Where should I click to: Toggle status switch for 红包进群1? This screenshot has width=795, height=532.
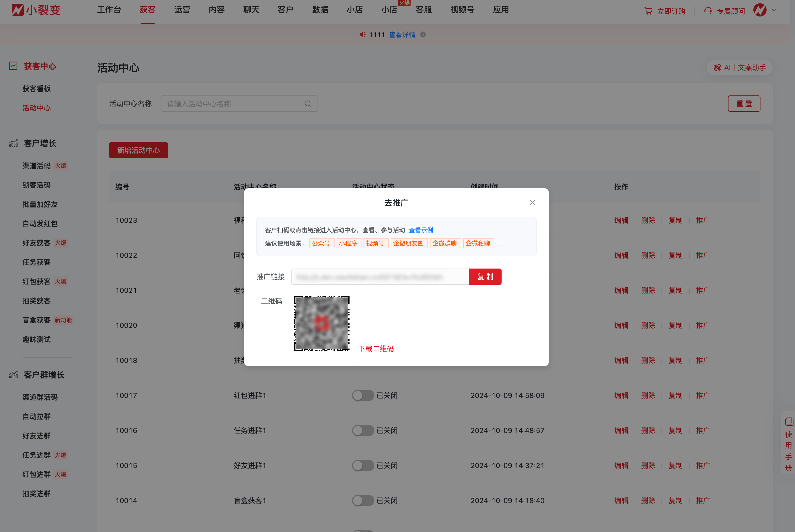pos(363,395)
